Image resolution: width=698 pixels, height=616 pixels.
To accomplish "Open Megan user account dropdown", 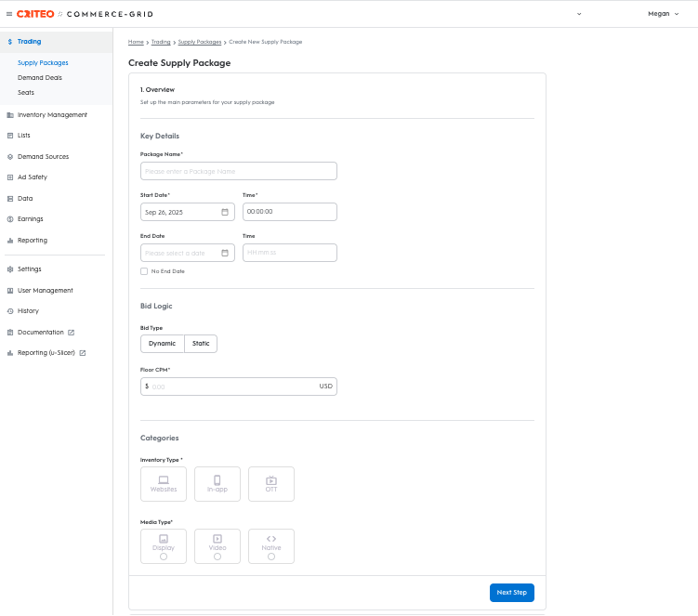I will tap(664, 14).
